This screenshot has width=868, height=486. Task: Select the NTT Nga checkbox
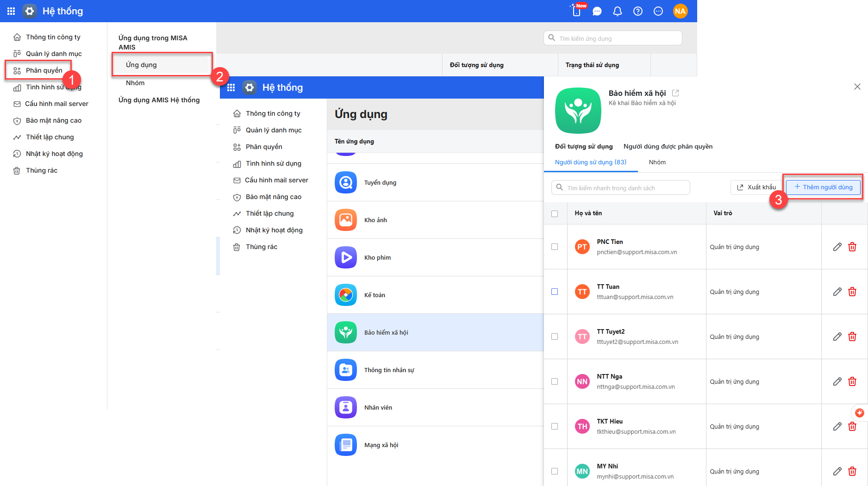555,381
